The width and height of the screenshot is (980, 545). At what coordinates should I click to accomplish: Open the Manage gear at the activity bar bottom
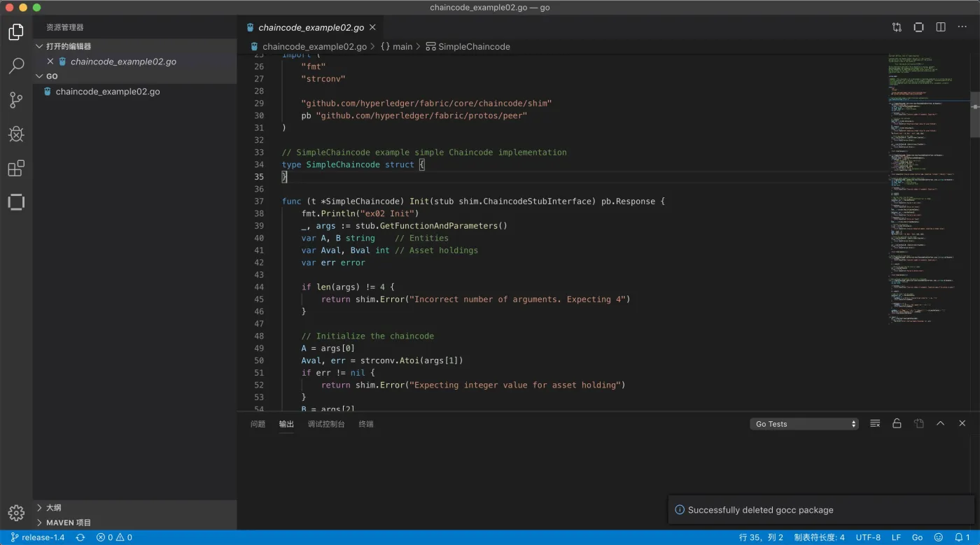pyautogui.click(x=16, y=512)
